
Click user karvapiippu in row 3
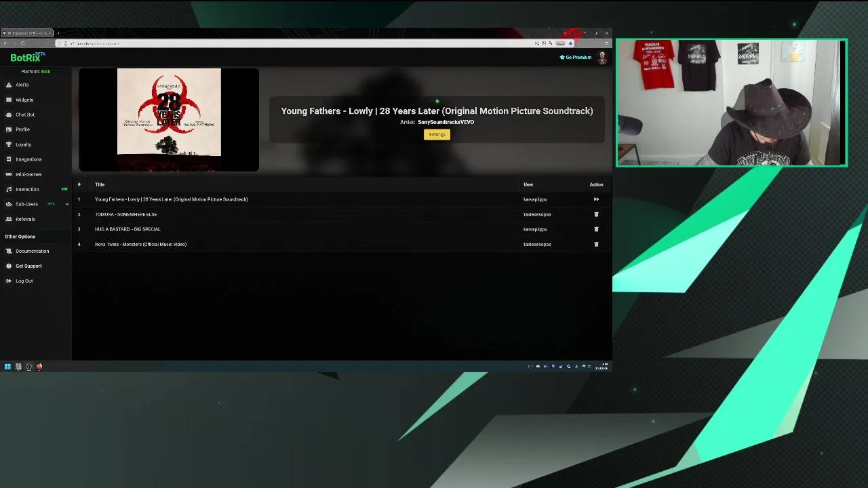pos(535,229)
